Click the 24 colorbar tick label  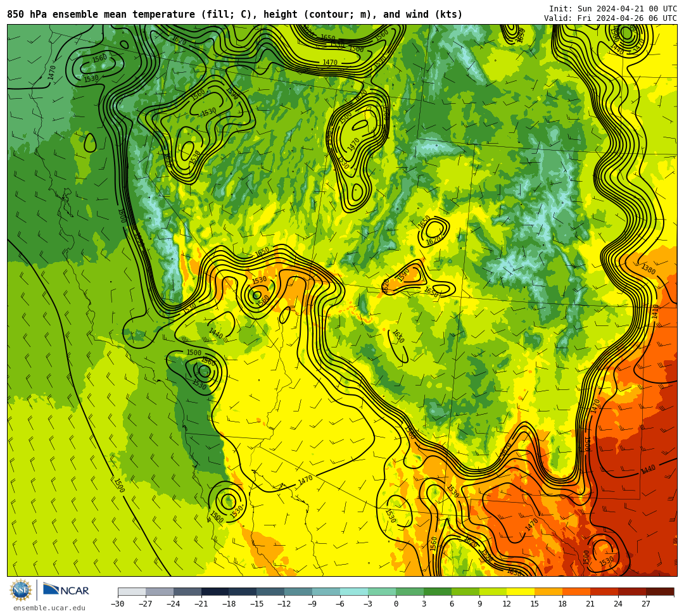618,604
